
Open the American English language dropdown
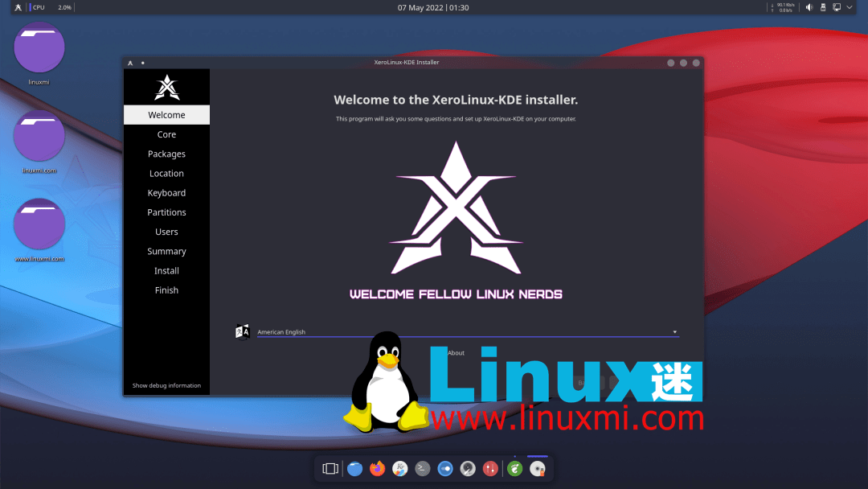[468, 331]
